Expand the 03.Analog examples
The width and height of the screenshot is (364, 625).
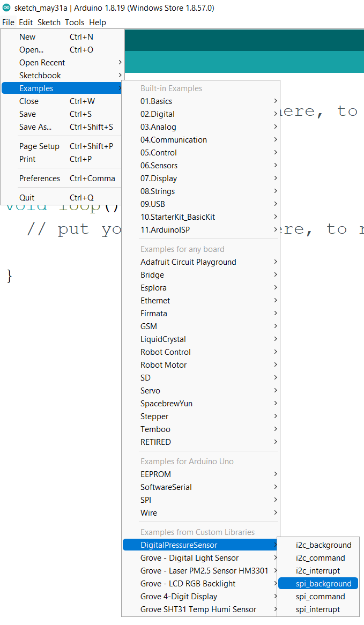pyautogui.click(x=200, y=127)
